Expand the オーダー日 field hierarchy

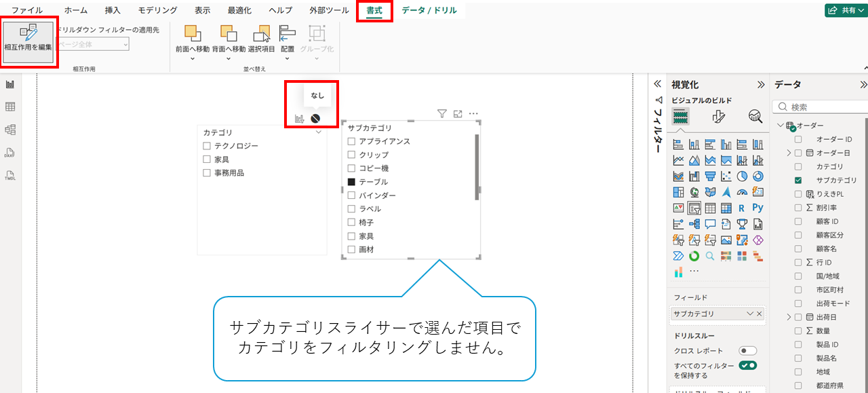[x=789, y=153]
